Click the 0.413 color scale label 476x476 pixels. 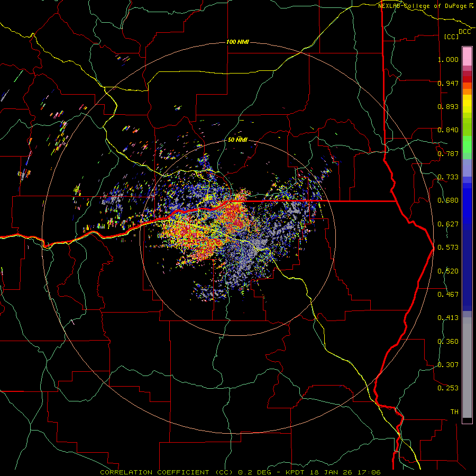pos(448,318)
